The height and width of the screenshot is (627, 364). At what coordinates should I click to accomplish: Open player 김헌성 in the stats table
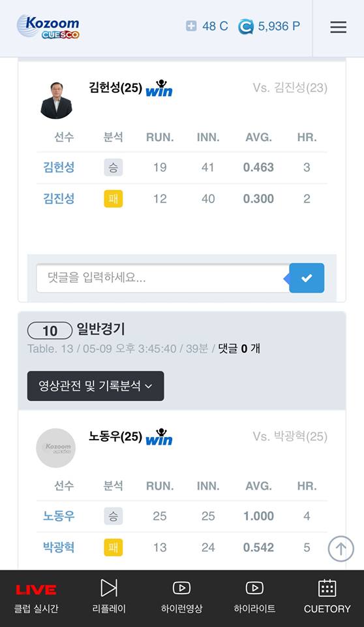click(x=59, y=167)
